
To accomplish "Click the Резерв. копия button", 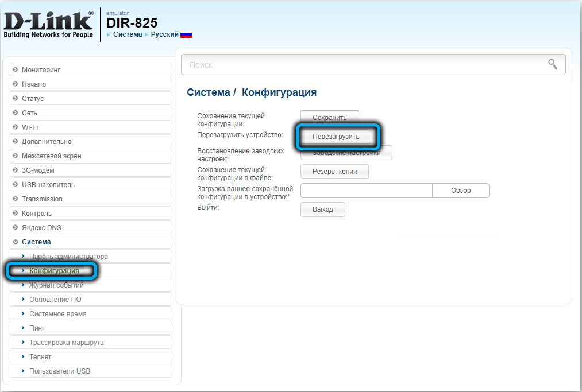I will (334, 172).
